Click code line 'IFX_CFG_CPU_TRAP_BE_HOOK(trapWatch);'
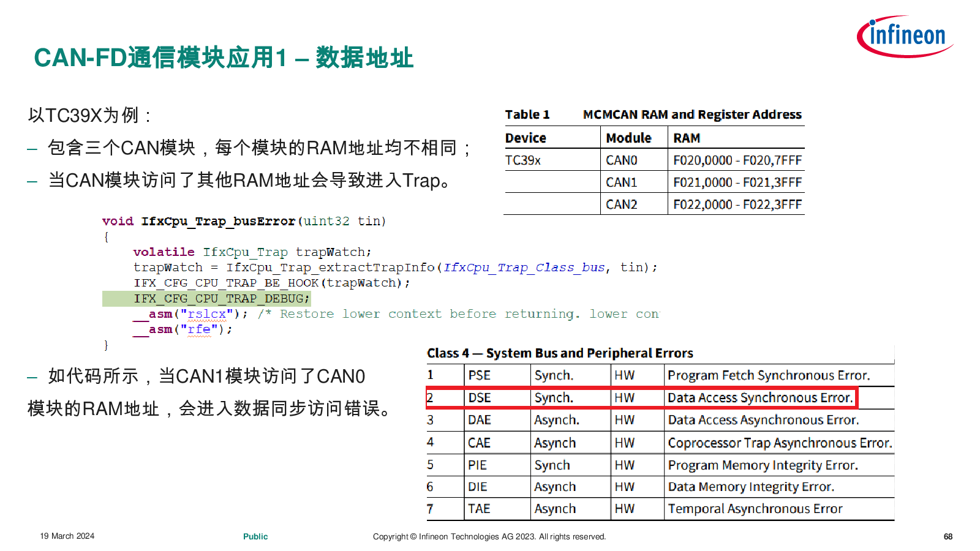The image size is (980, 551). click(x=272, y=283)
